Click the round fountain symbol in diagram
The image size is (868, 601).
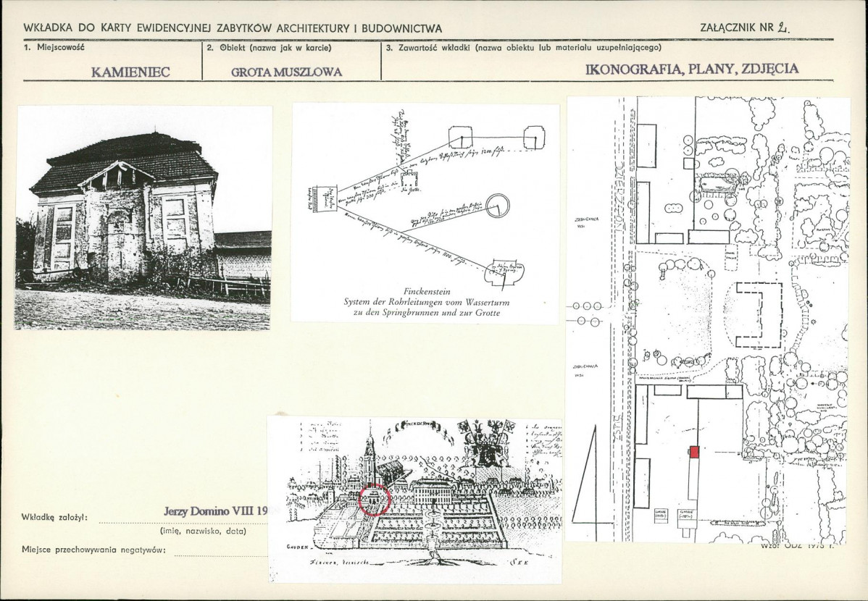(498, 206)
